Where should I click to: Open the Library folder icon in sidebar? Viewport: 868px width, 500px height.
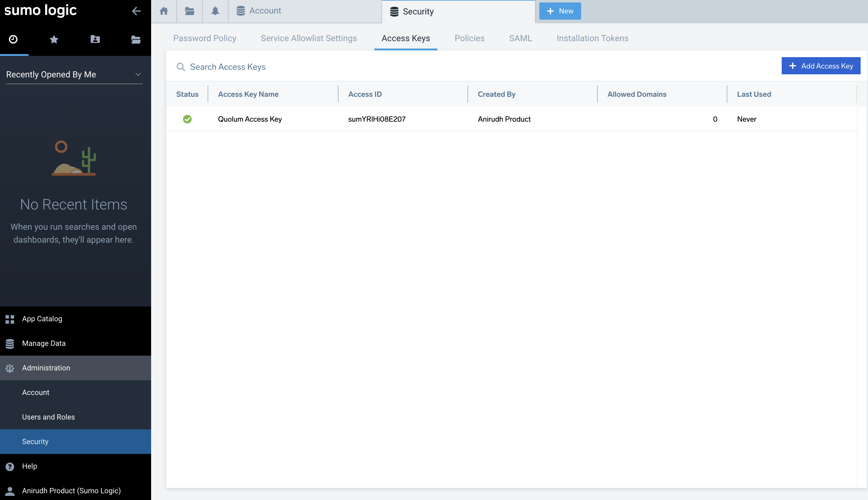(136, 39)
